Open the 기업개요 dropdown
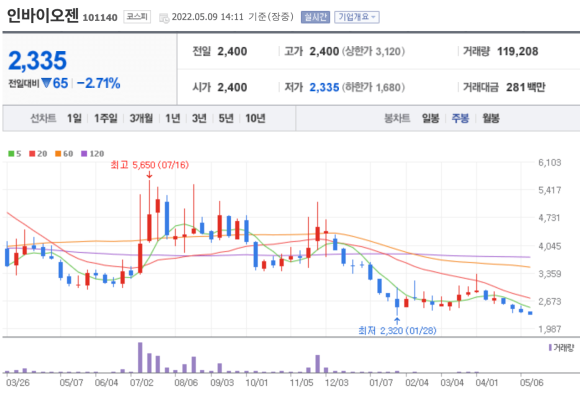Screen dimensions: 580x396 pos(357,17)
